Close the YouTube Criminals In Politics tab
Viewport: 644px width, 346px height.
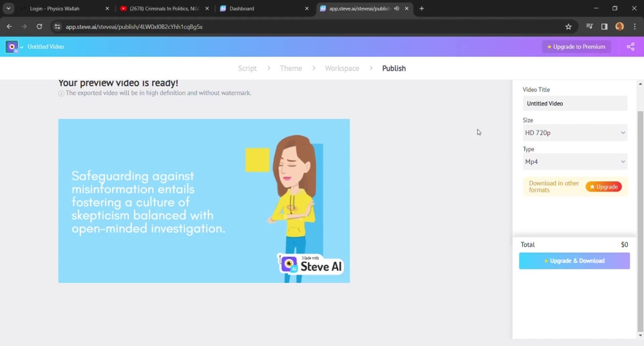point(207,8)
